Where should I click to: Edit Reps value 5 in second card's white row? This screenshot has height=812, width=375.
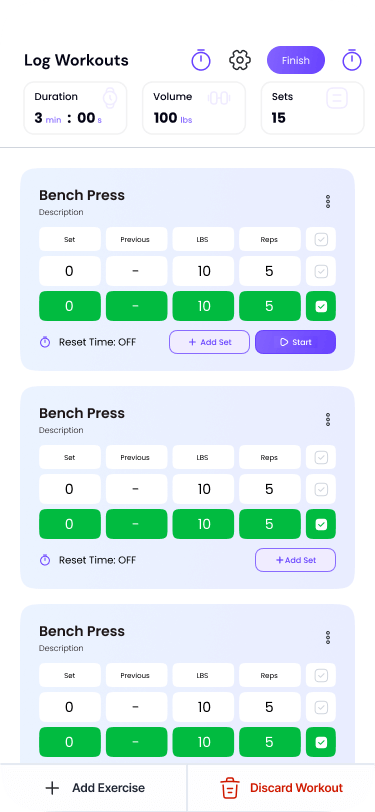[x=269, y=489]
